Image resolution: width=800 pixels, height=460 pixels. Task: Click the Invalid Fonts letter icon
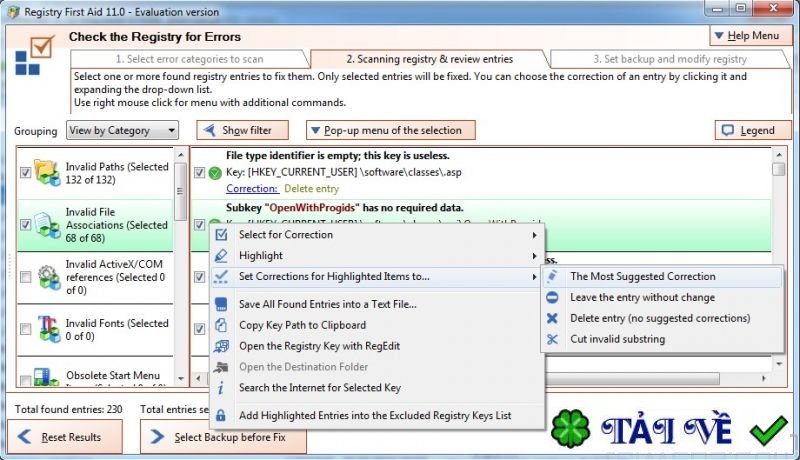[49, 329]
